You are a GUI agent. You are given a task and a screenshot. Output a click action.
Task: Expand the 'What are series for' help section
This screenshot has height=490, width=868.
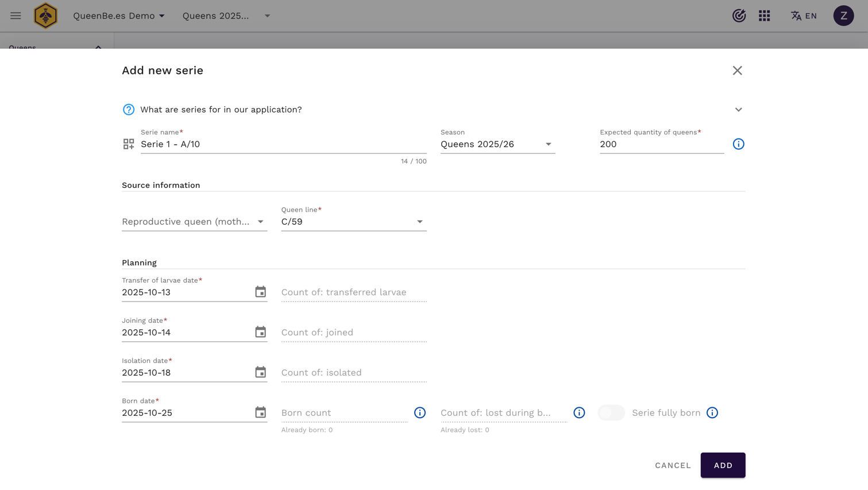tap(738, 110)
